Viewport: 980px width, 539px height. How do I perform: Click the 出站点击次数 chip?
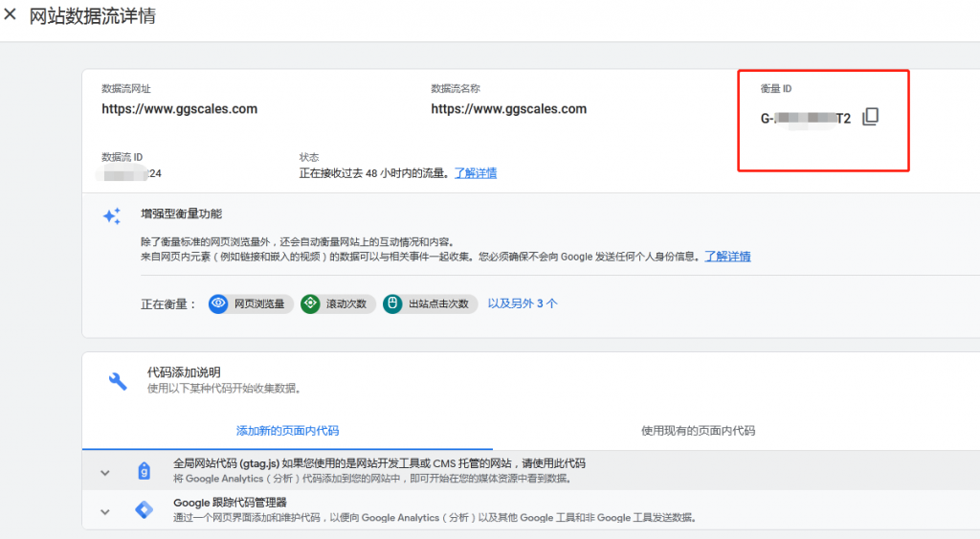click(430, 303)
